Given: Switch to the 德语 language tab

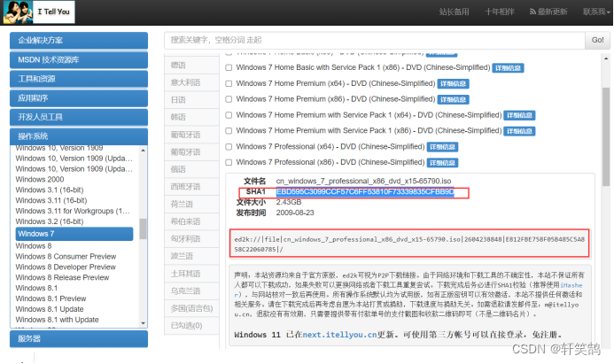Looking at the screenshot, I should (191, 66).
